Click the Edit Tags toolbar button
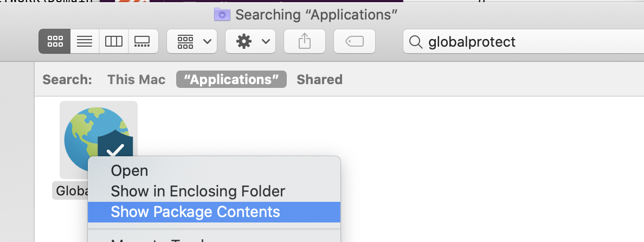 click(355, 42)
